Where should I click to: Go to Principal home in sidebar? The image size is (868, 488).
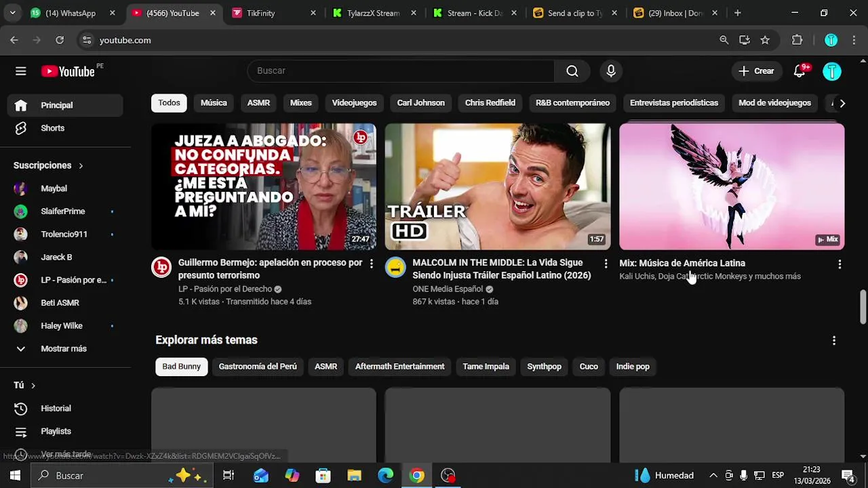click(65, 105)
